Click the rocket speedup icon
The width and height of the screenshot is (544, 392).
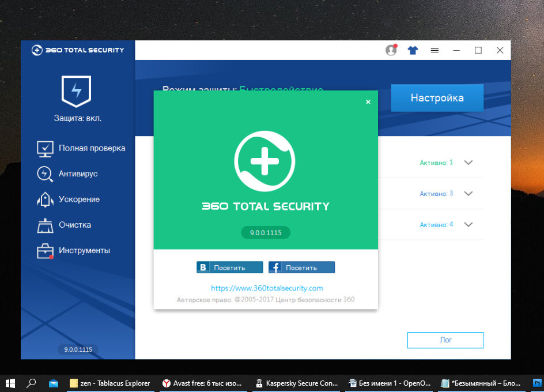(x=45, y=199)
